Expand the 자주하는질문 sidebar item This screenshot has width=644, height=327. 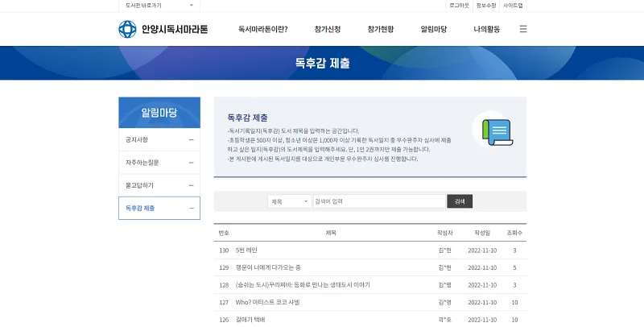(159, 163)
